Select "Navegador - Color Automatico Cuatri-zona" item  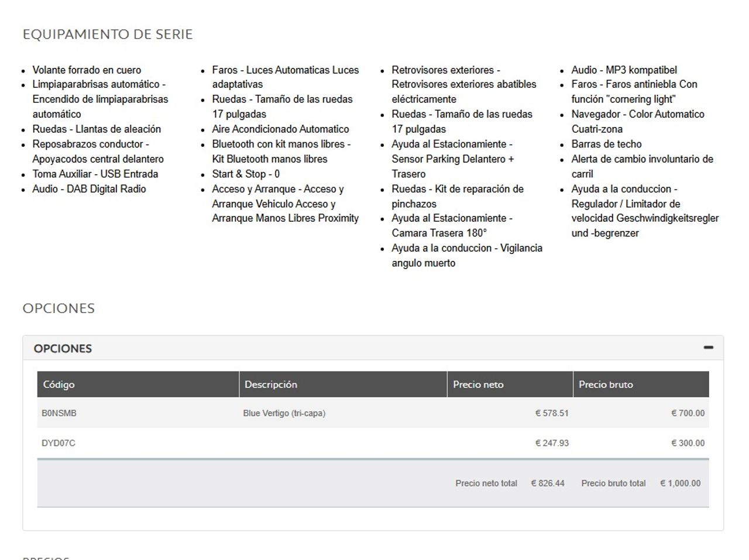[x=638, y=121]
